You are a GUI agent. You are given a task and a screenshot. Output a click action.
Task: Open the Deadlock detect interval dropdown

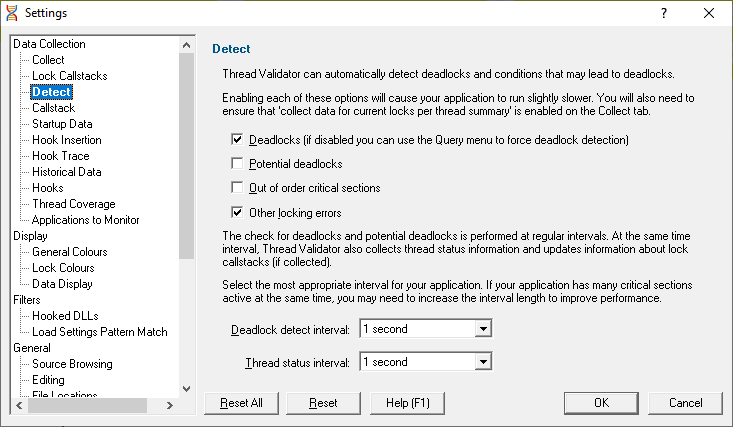483,329
